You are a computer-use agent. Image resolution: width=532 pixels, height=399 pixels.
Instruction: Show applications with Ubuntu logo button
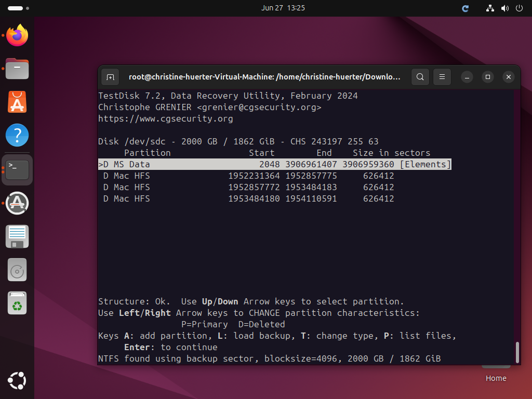17,380
